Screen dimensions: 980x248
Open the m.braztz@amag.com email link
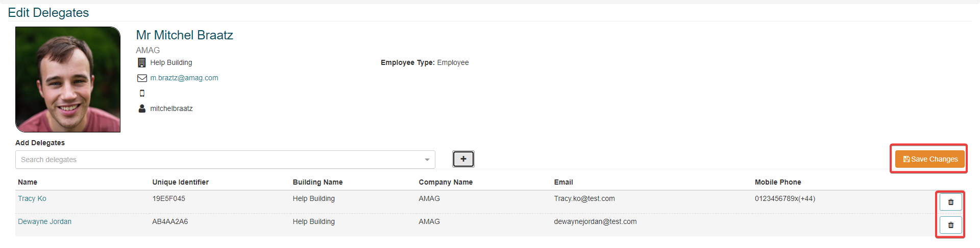[184, 78]
